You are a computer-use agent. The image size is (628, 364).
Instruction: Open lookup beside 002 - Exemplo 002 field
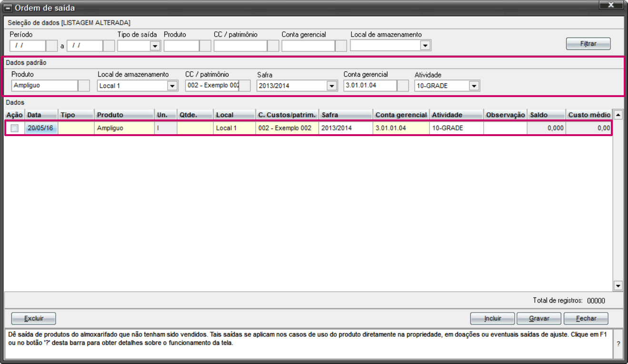[245, 86]
